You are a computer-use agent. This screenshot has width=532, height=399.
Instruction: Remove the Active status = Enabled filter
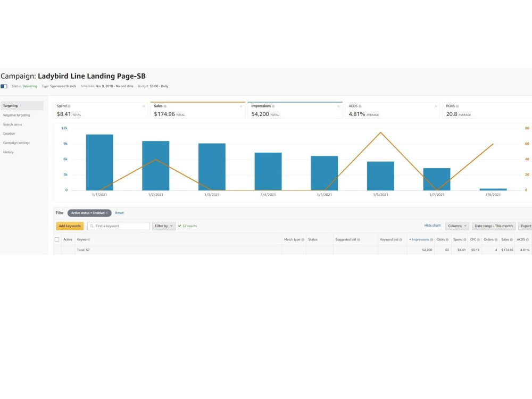106,213
